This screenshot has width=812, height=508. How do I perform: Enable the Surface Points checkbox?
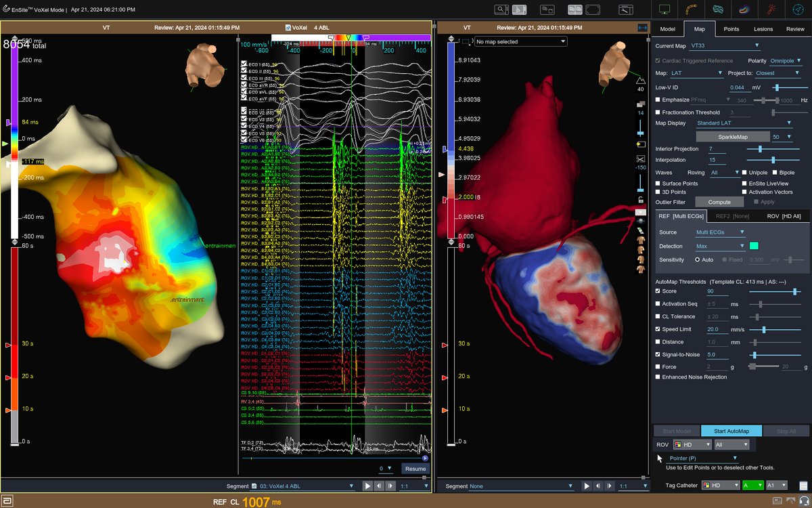pos(658,183)
